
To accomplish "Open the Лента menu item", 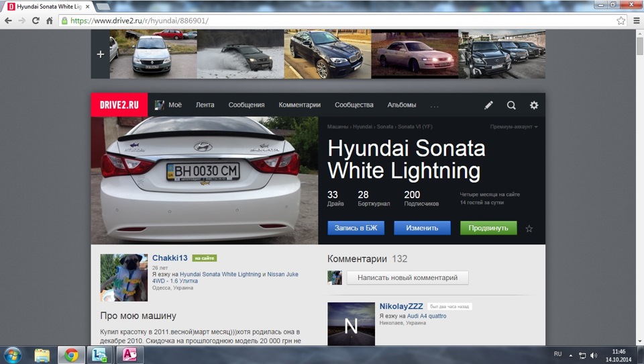I will (x=205, y=105).
